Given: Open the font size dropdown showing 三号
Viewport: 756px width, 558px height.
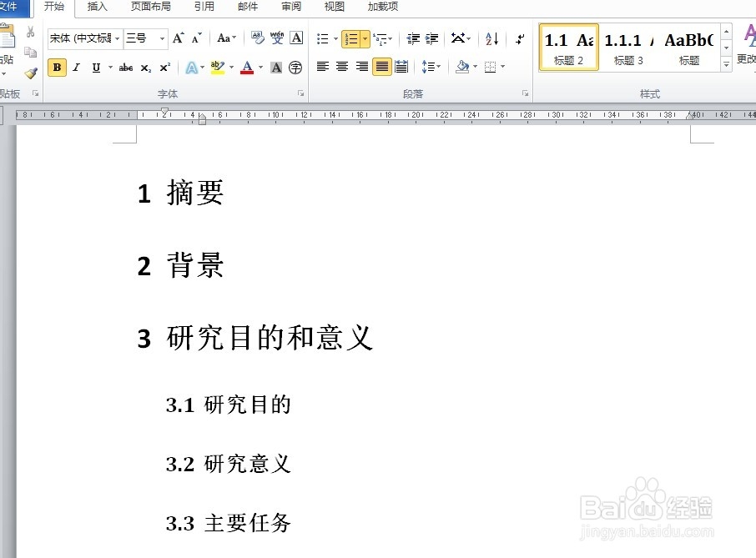Looking at the screenshot, I should click(x=162, y=38).
